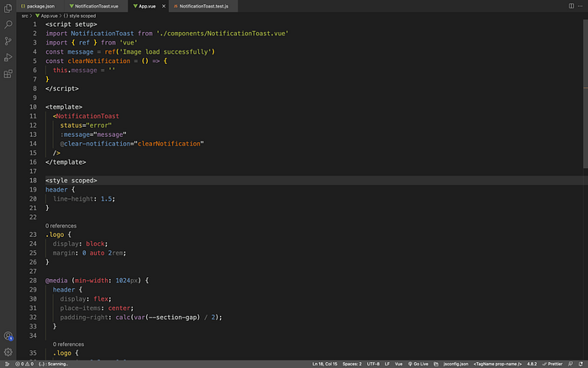The height and width of the screenshot is (368, 588).
Task: Click the Scanning status bar item
Action: click(53, 364)
